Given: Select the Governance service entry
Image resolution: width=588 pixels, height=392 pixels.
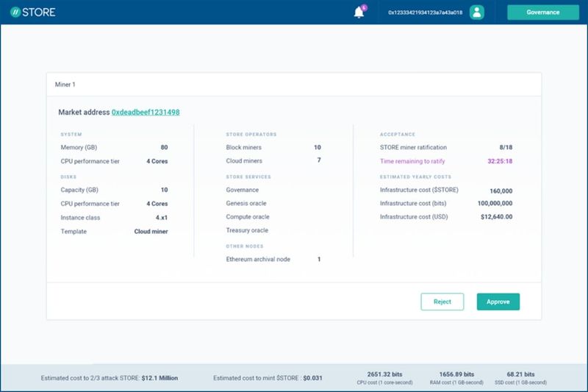Looking at the screenshot, I should [x=242, y=190].
